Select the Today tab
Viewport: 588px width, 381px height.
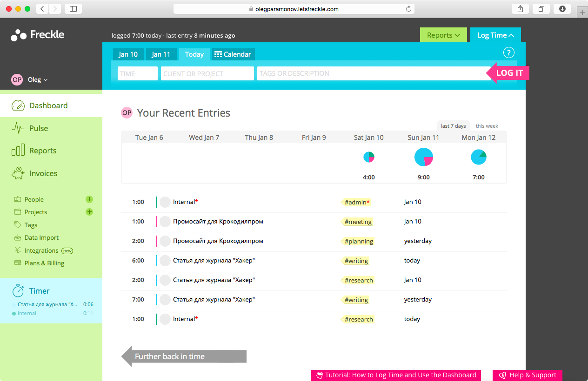(x=194, y=54)
